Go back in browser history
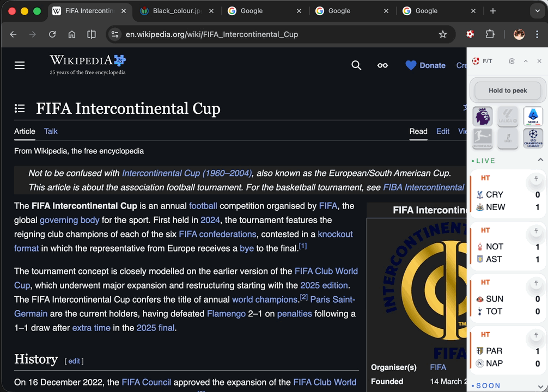This screenshot has width=548, height=392. click(x=13, y=34)
